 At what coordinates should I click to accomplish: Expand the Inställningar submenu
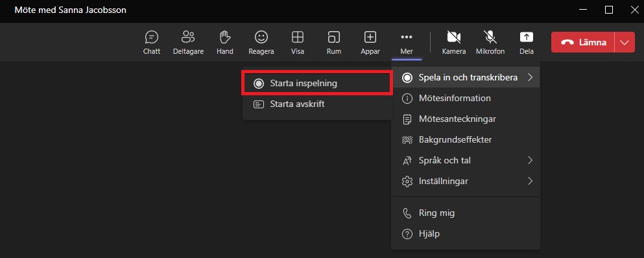(466, 181)
